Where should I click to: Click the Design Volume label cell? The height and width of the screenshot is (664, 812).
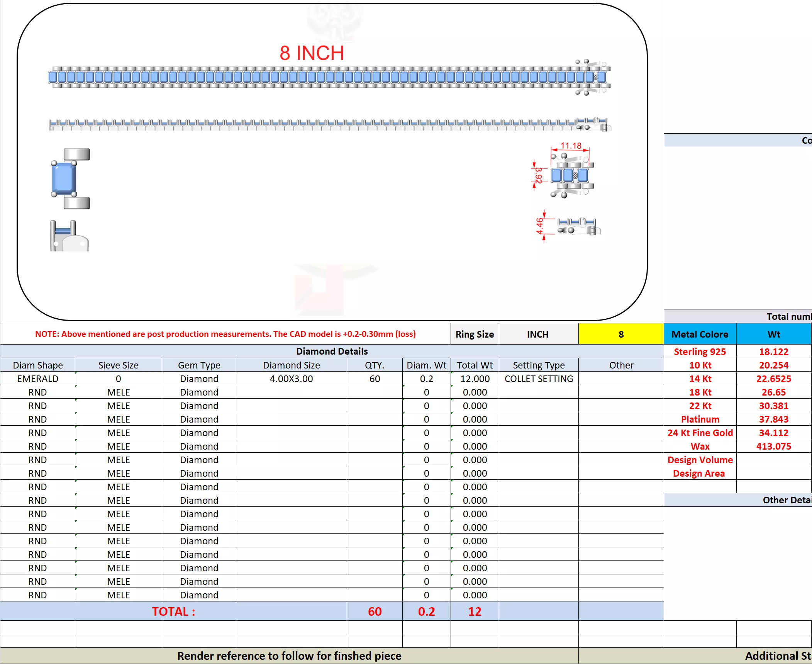pos(700,460)
